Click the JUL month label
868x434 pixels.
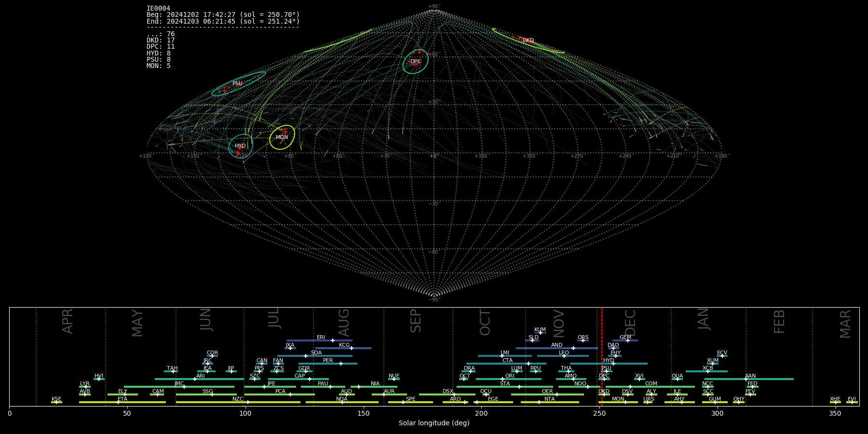[x=273, y=318]
